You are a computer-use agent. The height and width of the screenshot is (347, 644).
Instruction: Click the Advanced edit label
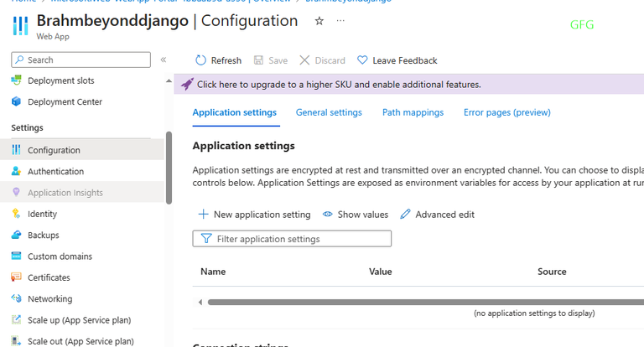444,215
